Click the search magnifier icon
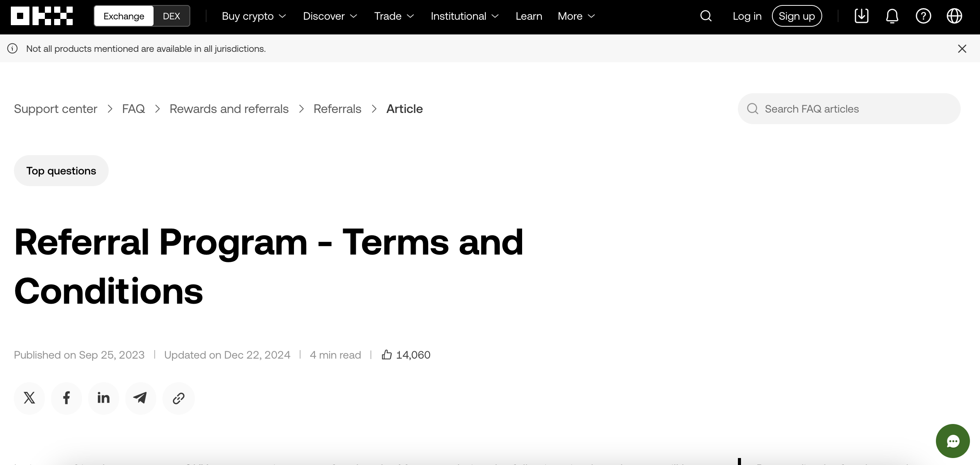Image resolution: width=980 pixels, height=465 pixels. pyautogui.click(x=706, y=15)
